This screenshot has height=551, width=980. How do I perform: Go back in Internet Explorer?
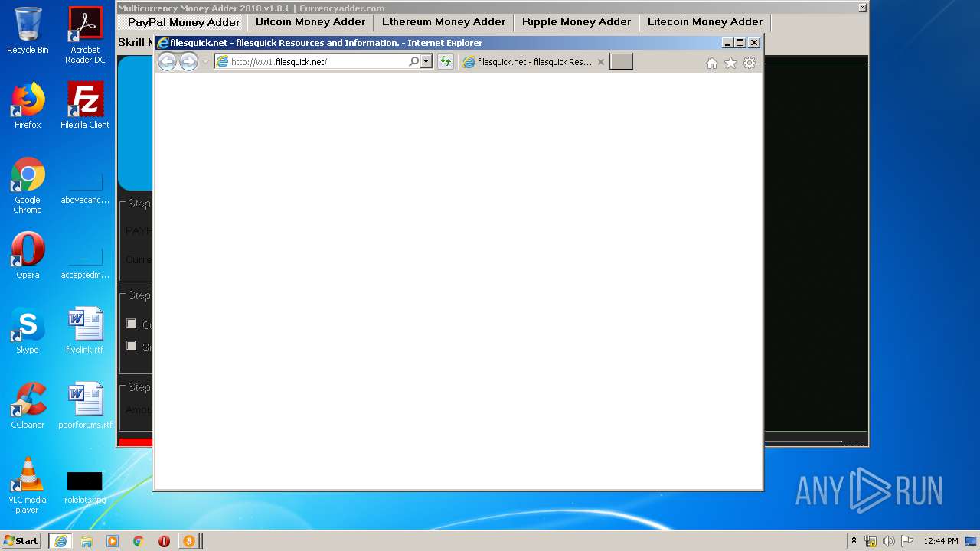point(167,62)
